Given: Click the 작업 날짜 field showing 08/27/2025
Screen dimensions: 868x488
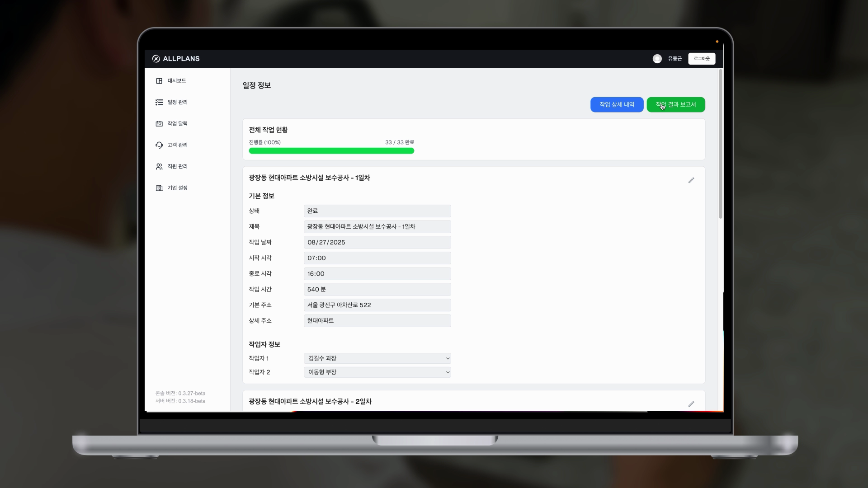Looking at the screenshot, I should (377, 243).
